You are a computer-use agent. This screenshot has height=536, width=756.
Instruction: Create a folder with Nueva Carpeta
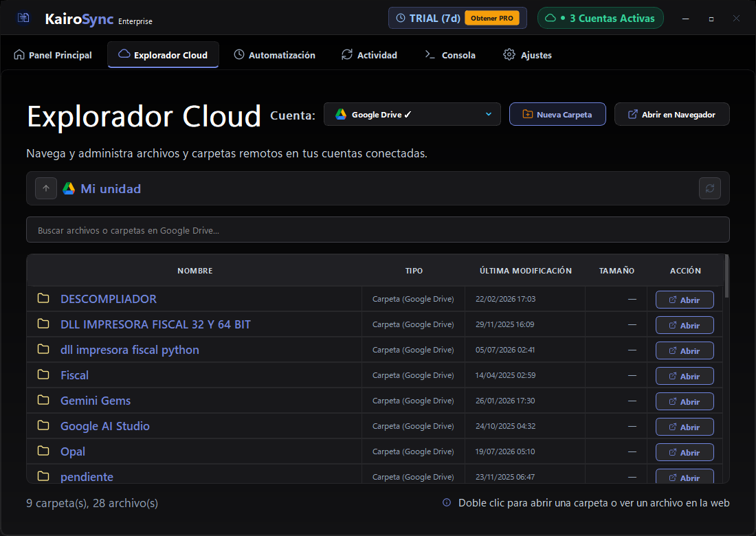tap(557, 115)
